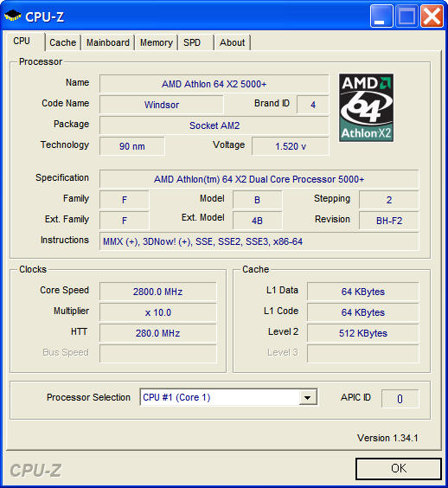Click the APIC ID value box
Image resolution: width=448 pixels, height=488 pixels.
coord(400,399)
